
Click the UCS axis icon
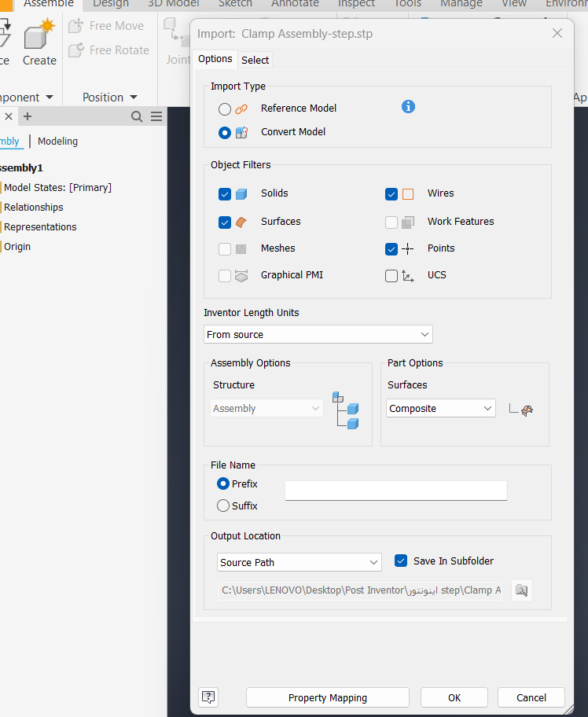(x=407, y=276)
